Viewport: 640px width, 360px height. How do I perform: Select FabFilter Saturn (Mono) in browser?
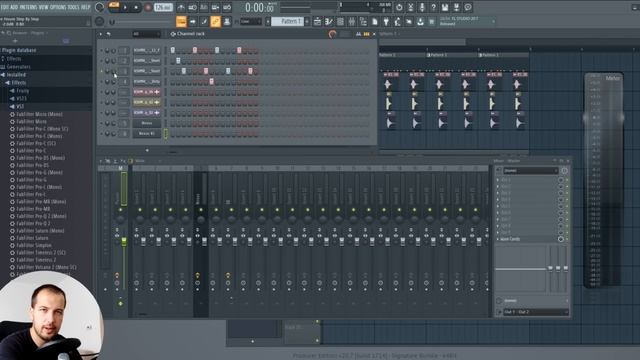(x=39, y=231)
